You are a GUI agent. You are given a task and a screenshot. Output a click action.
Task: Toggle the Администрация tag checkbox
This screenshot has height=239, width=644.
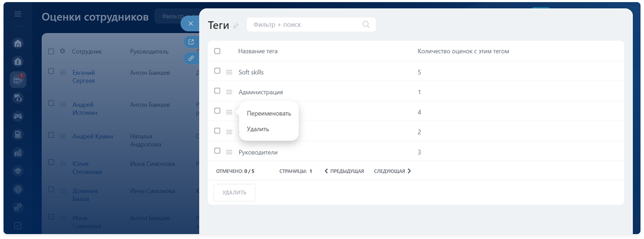[x=217, y=91]
